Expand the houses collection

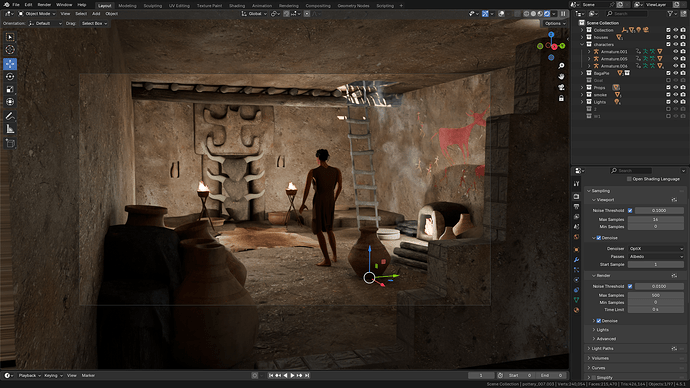[x=582, y=37]
